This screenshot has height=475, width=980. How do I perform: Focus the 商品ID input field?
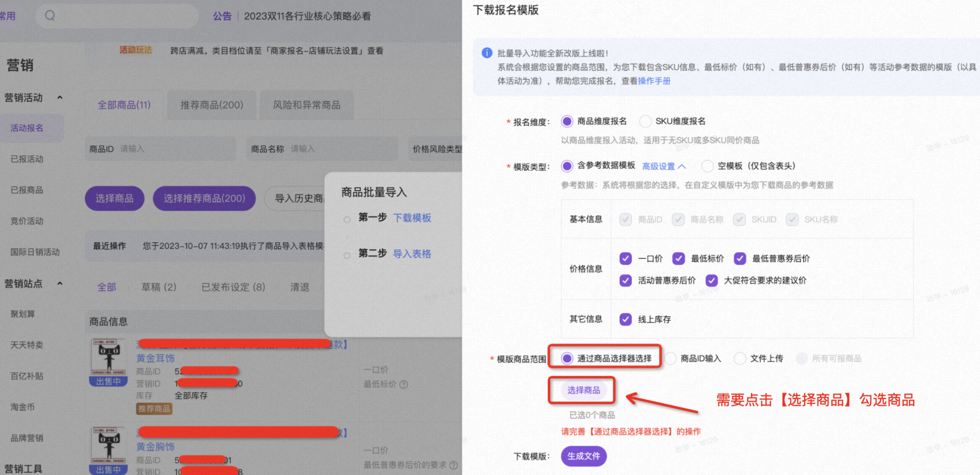(x=160, y=149)
